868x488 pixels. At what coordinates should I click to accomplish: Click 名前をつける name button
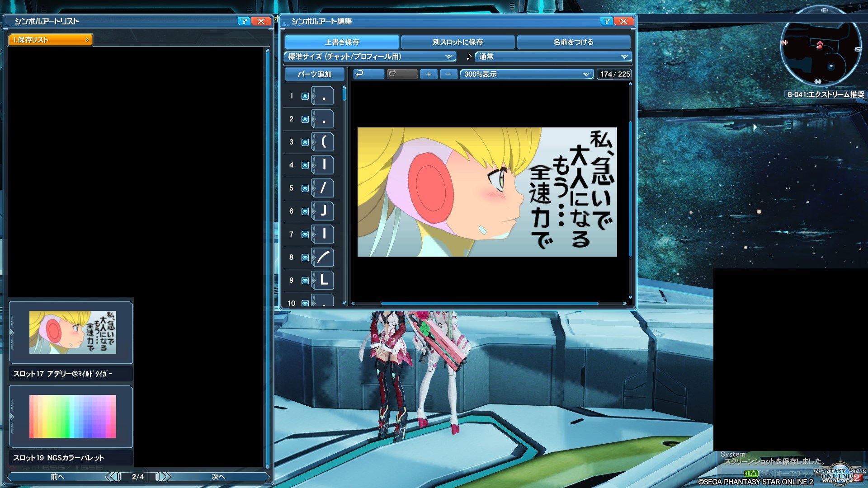(x=573, y=42)
